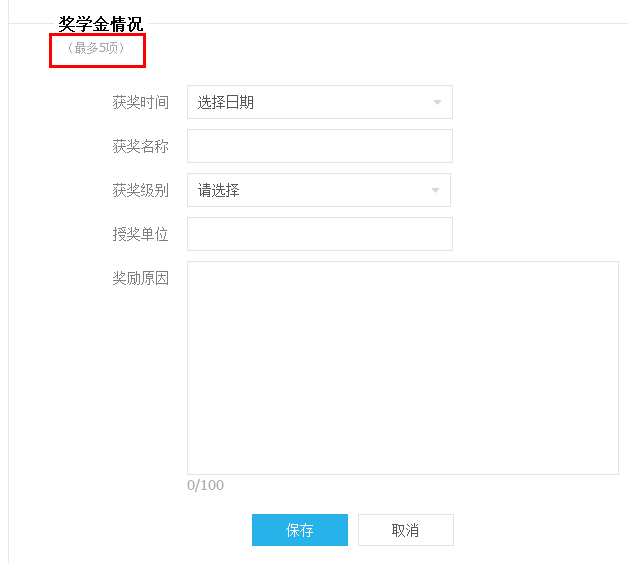The width and height of the screenshot is (628, 563).
Task: Click the 选择日期 placeholder text
Action: click(225, 103)
